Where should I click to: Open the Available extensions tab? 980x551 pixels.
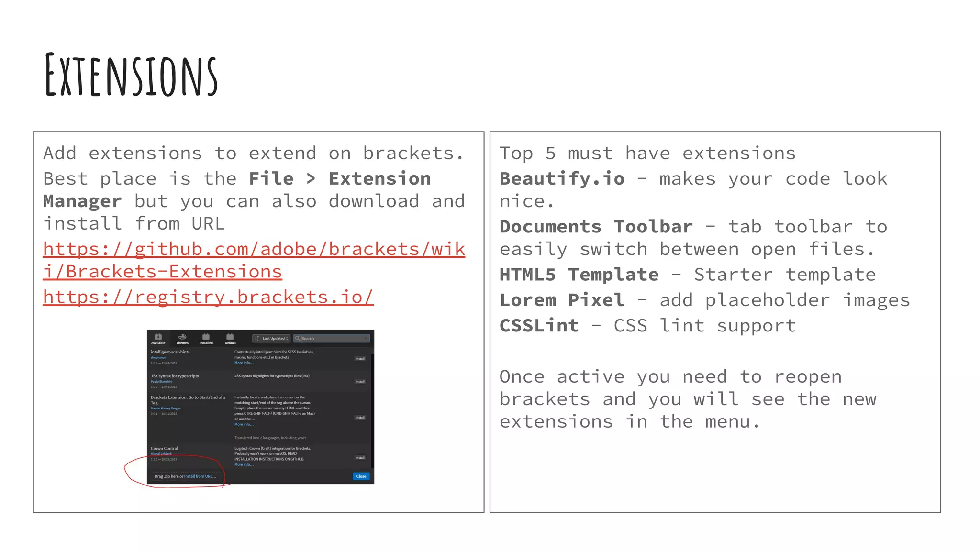point(158,339)
